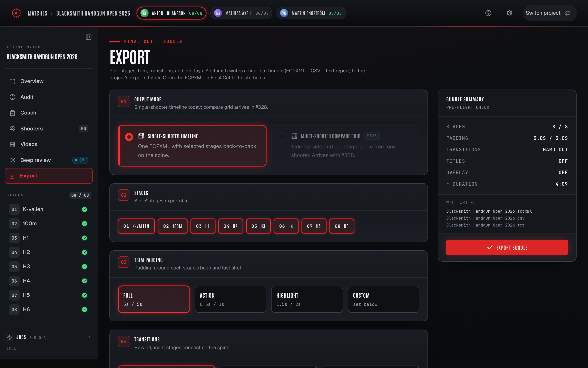Toggle stage chip 03 H1
This screenshot has width=588, height=368.
pos(203,226)
